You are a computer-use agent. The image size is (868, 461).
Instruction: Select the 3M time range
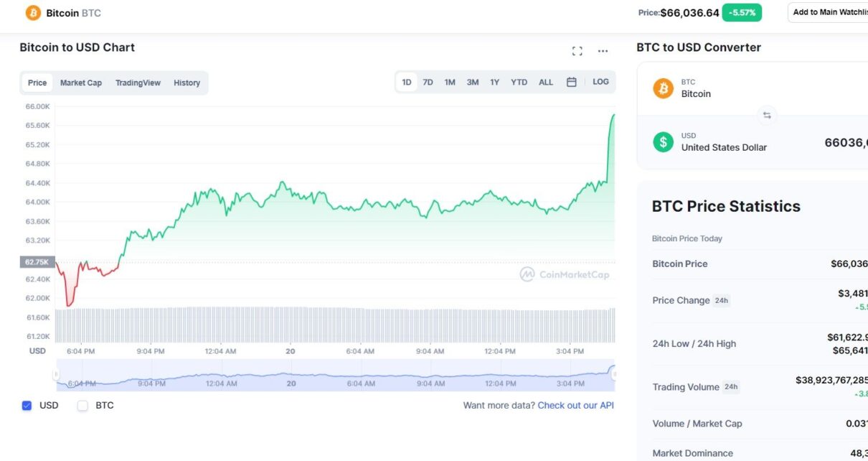click(x=473, y=83)
